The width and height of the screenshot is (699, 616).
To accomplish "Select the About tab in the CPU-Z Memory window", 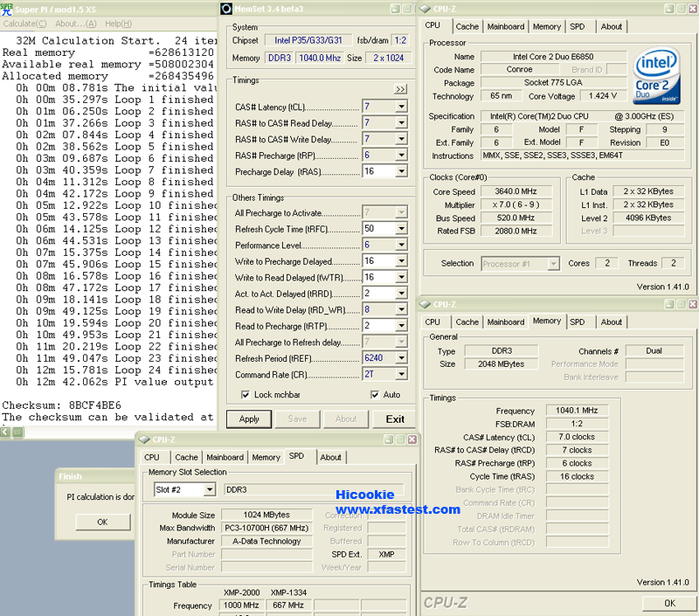I will tap(612, 322).
